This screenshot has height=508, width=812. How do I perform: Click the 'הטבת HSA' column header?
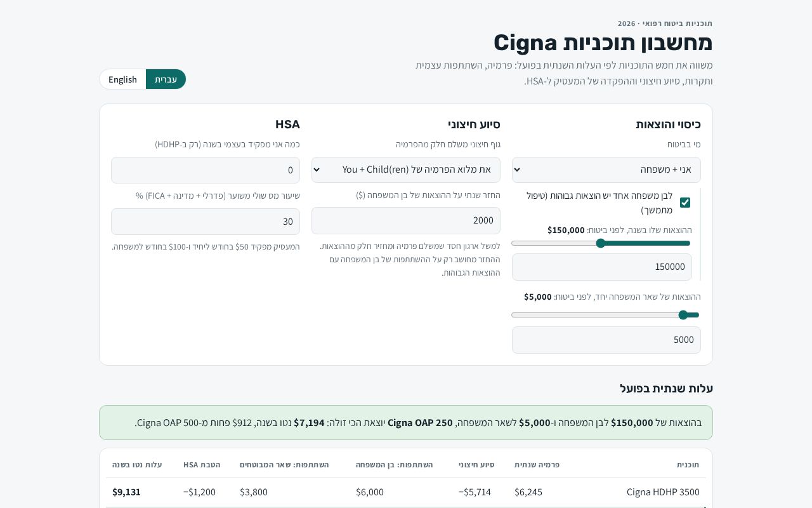pyautogui.click(x=202, y=465)
